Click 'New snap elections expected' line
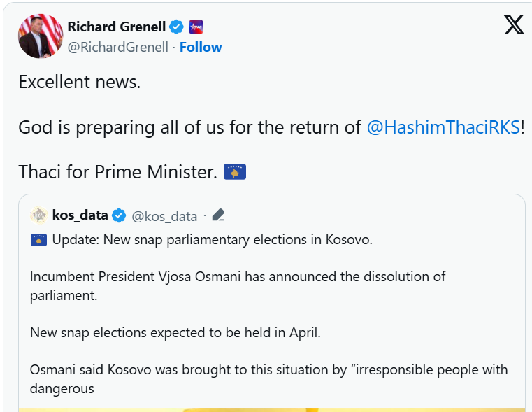The height and width of the screenshot is (412, 532). 175,332
